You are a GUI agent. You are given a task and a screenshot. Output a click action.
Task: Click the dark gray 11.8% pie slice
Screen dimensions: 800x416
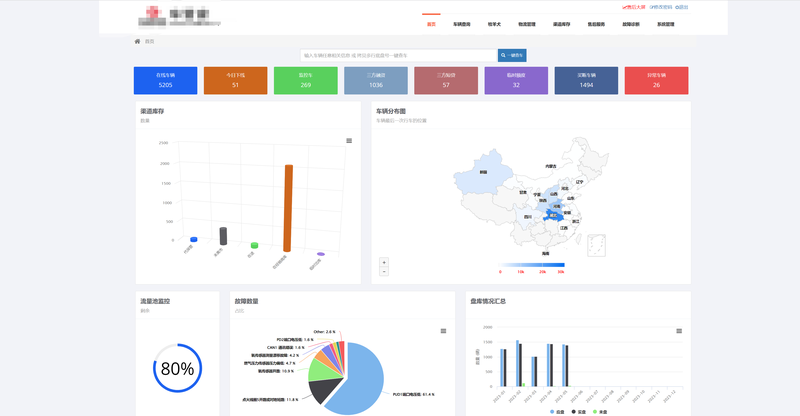point(322,390)
